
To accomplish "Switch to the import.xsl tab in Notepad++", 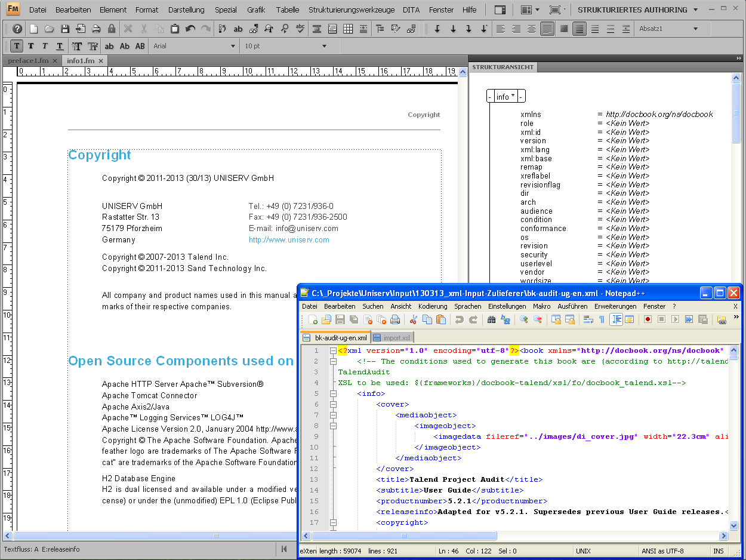I will click(x=396, y=338).
